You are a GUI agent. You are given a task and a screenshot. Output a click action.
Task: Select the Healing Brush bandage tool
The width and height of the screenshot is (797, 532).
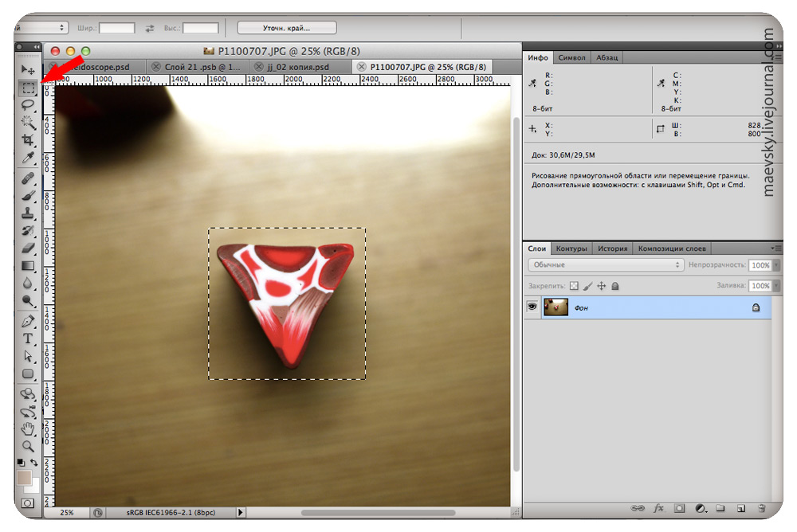pos(28,178)
